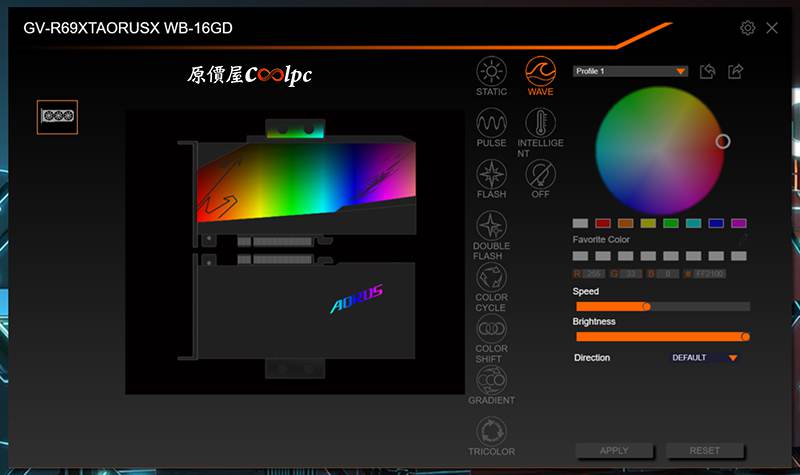Select the gray preset color swatch

580,223
